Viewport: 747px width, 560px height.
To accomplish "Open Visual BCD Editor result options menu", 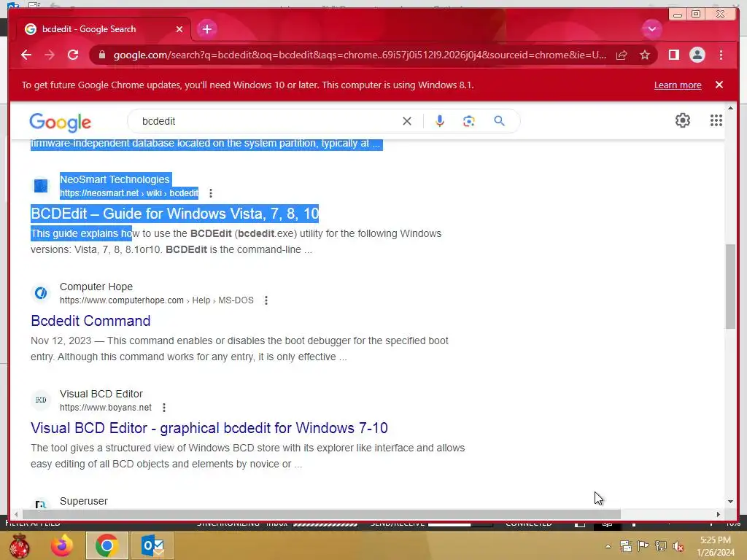I will [164, 408].
